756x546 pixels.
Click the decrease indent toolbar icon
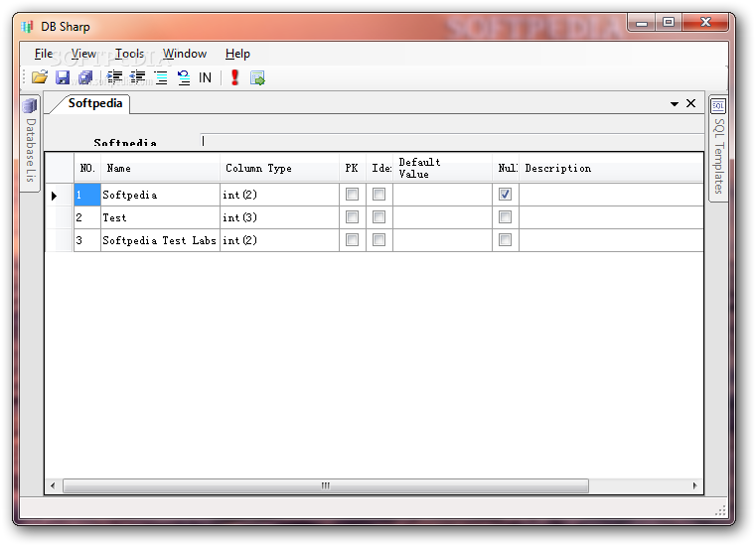pyautogui.click(x=137, y=77)
